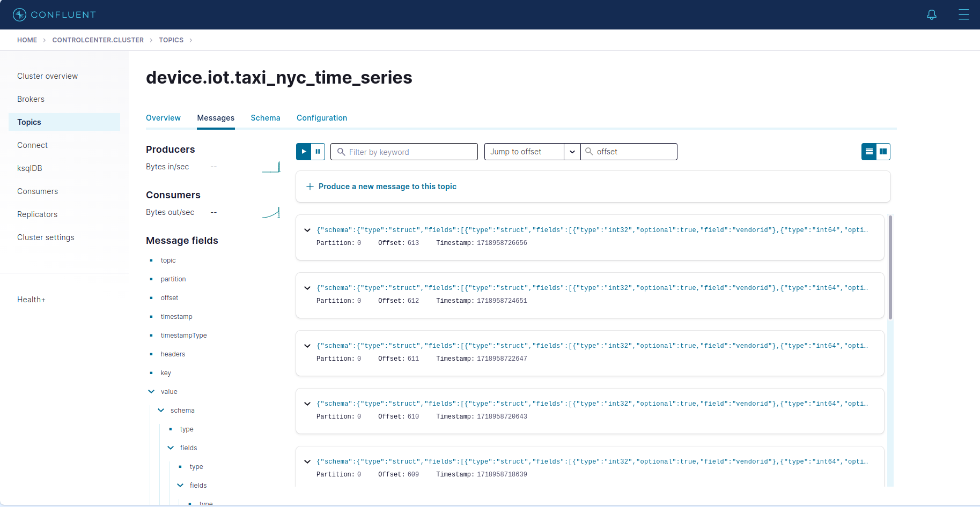Expand message with offset 609
980x507 pixels.
click(x=307, y=461)
